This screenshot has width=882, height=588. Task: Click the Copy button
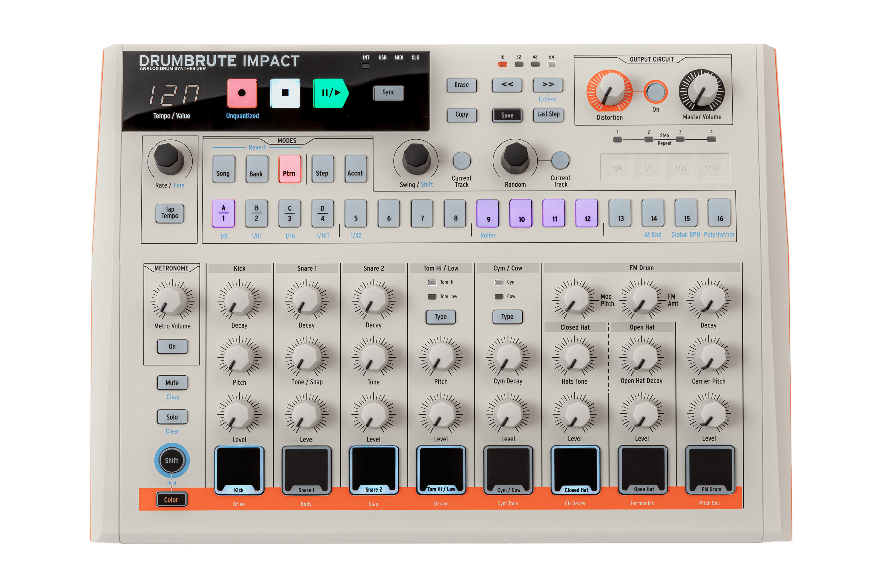pyautogui.click(x=462, y=115)
